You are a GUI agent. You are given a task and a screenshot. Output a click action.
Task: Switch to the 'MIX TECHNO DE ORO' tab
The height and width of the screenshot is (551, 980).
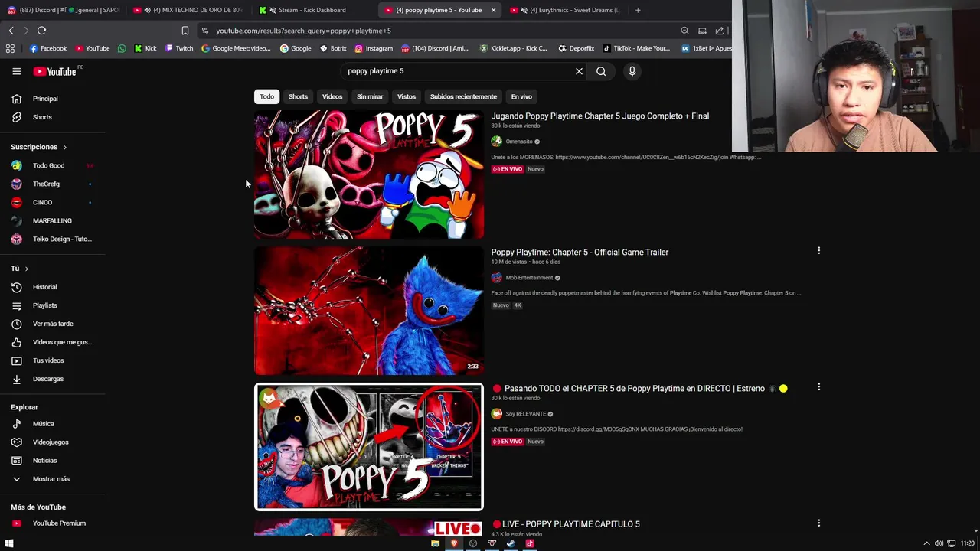coord(188,10)
